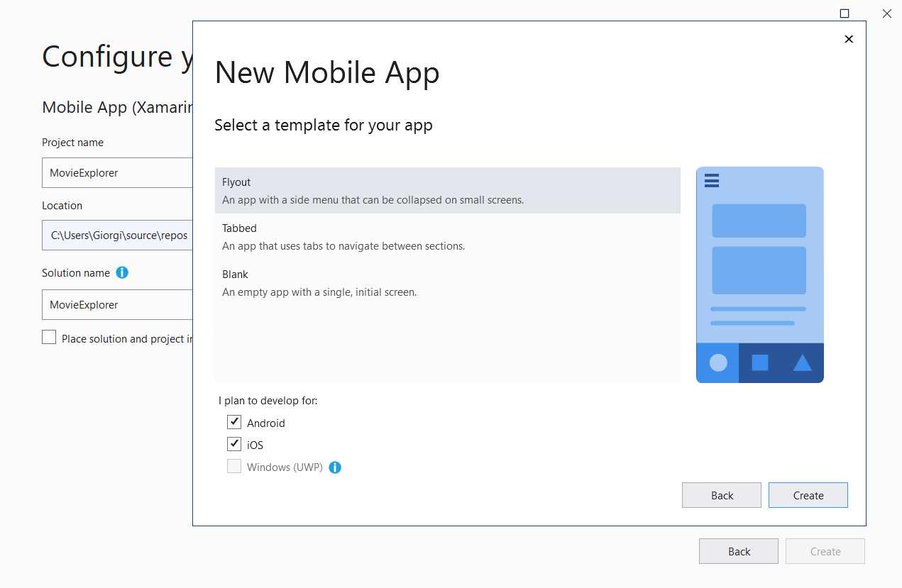
Task: Click the Location path field
Action: [x=117, y=235]
